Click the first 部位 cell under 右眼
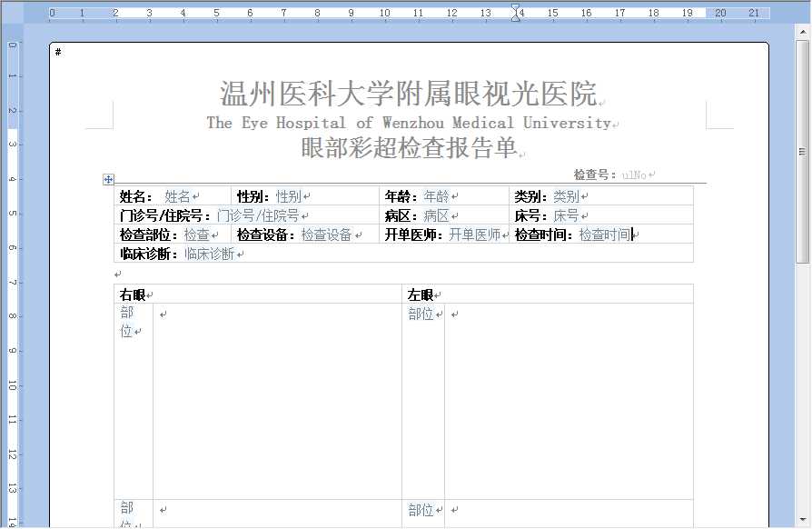Viewport: 812px width, 529px height. (134, 401)
